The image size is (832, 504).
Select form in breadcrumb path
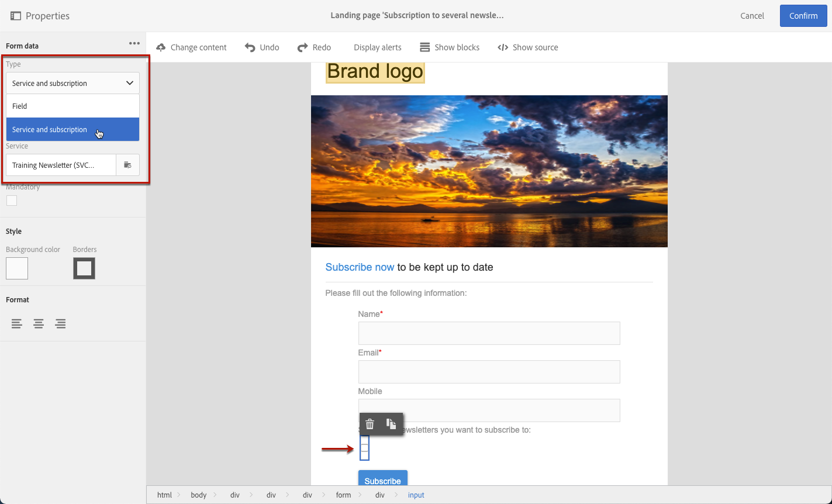[x=343, y=495]
